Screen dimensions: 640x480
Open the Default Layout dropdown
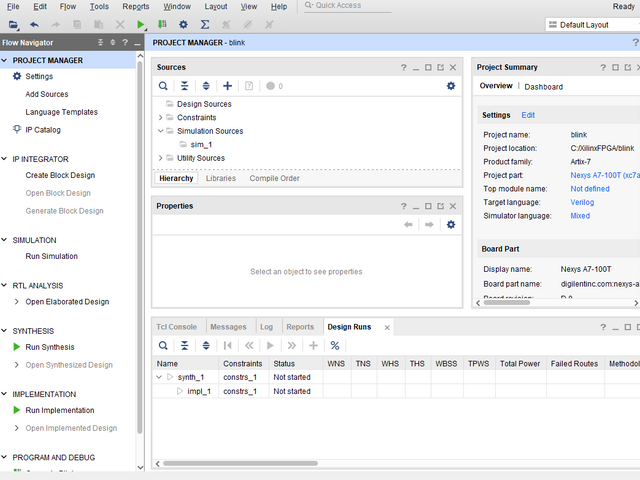click(592, 24)
